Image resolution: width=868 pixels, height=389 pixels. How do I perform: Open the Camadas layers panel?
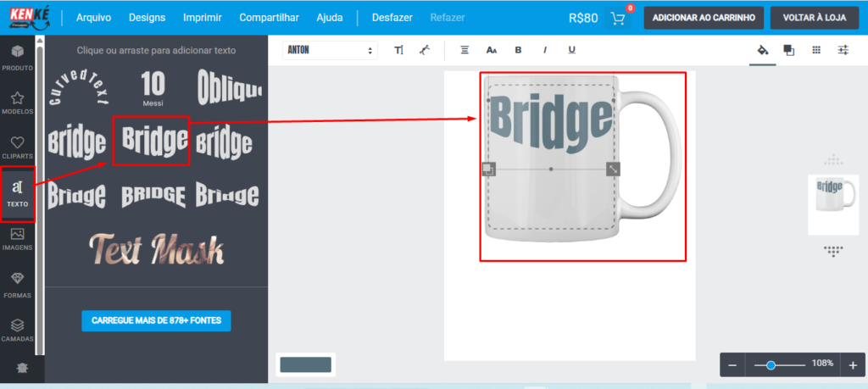point(18,330)
